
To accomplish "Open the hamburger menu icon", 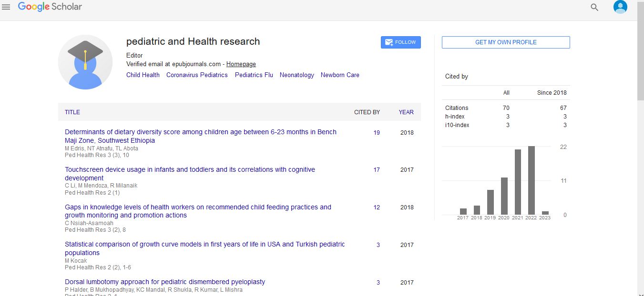I will click(6, 7).
